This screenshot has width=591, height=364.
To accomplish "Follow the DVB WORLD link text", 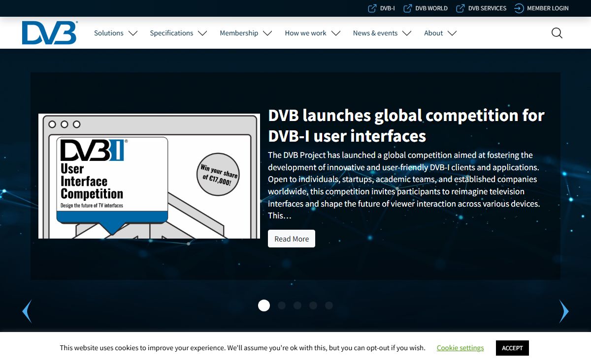I will 431,8.
